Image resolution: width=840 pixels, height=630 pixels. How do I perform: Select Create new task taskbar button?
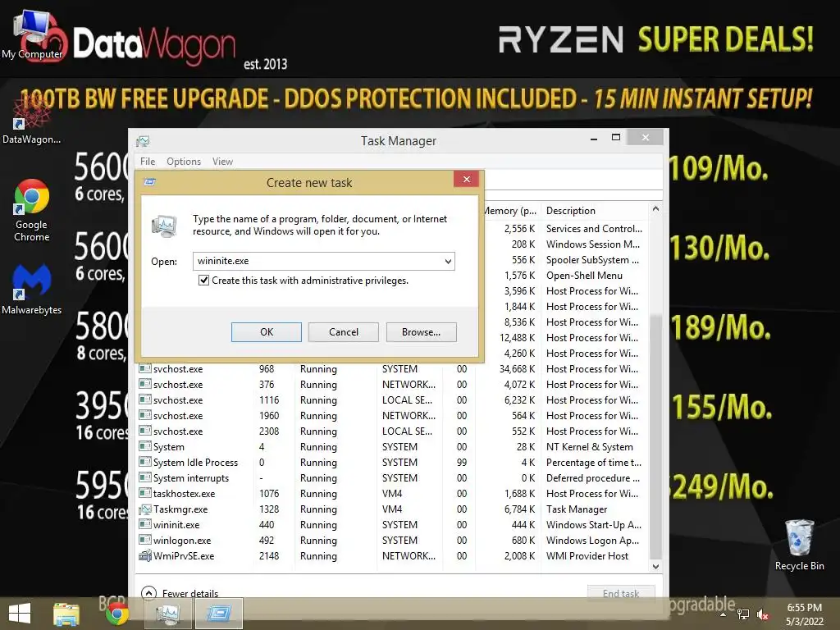(218, 614)
